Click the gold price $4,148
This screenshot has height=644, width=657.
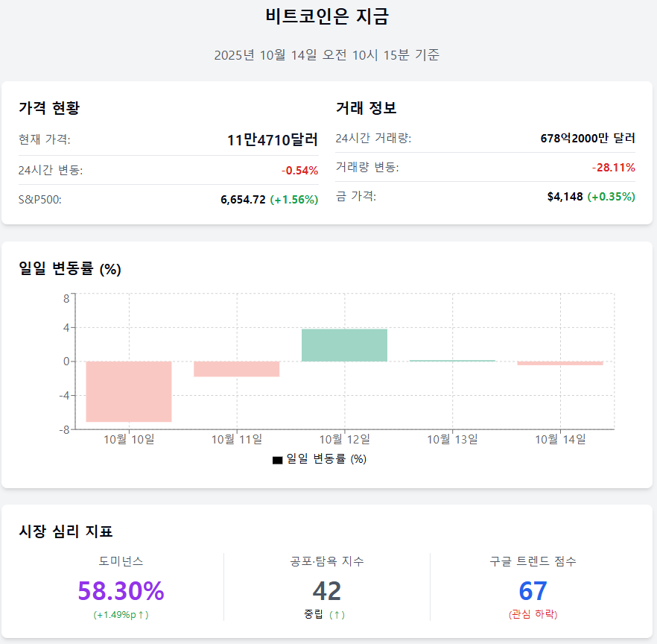tap(565, 197)
